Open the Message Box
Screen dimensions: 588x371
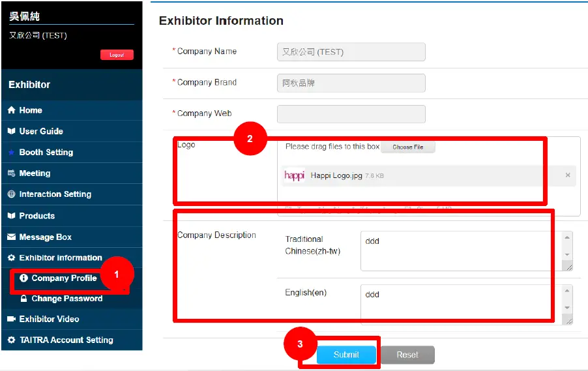coord(72,237)
